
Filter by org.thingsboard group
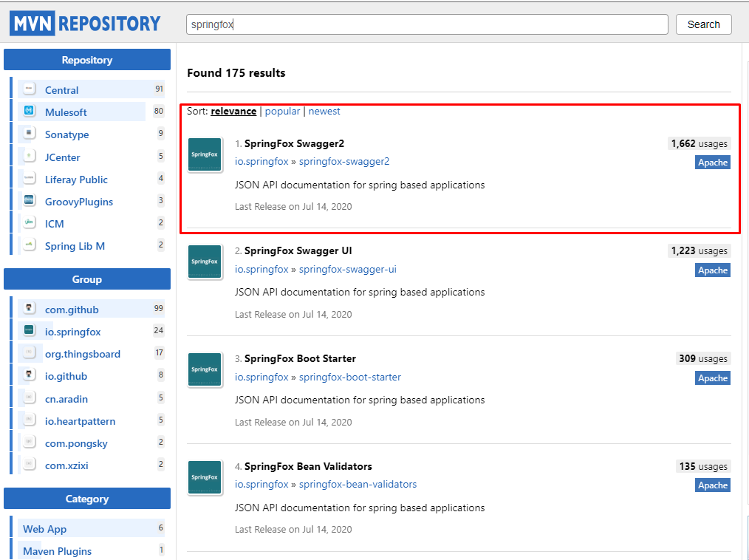tap(83, 354)
